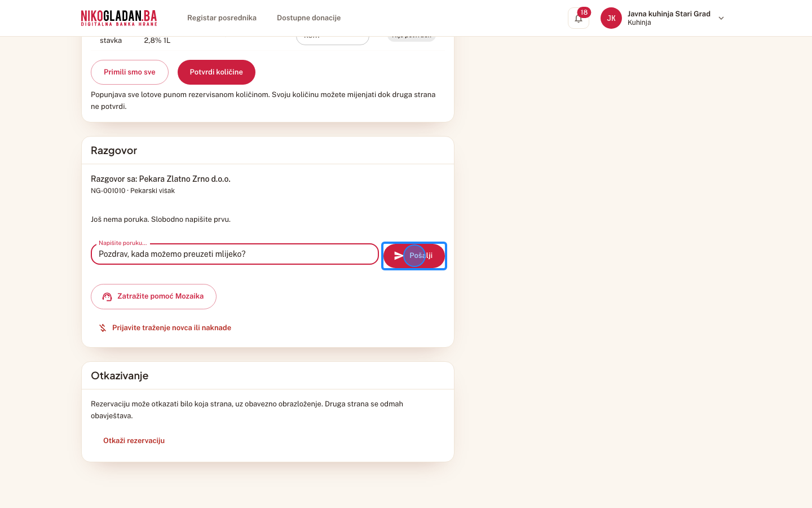Click the Primili smo sve button
812x508 pixels.
point(130,72)
